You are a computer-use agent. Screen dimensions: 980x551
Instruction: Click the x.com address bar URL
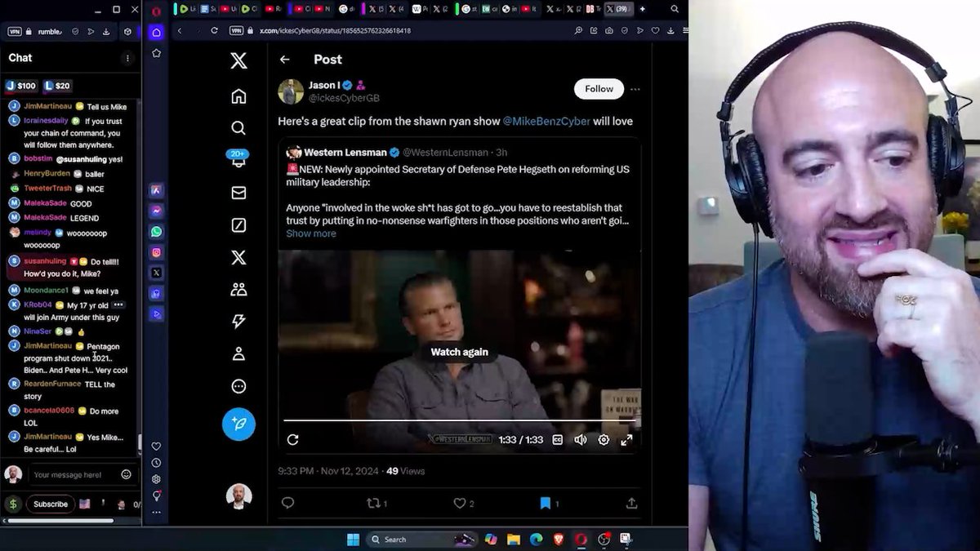coord(335,30)
